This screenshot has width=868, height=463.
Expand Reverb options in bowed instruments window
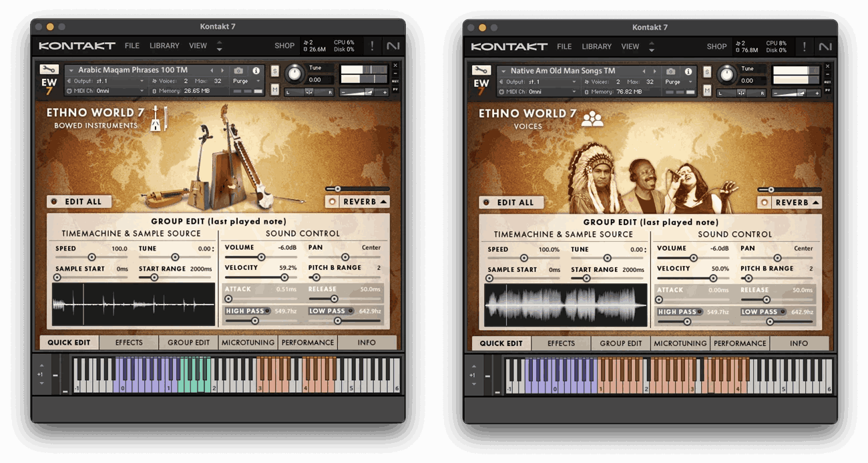pyautogui.click(x=384, y=202)
